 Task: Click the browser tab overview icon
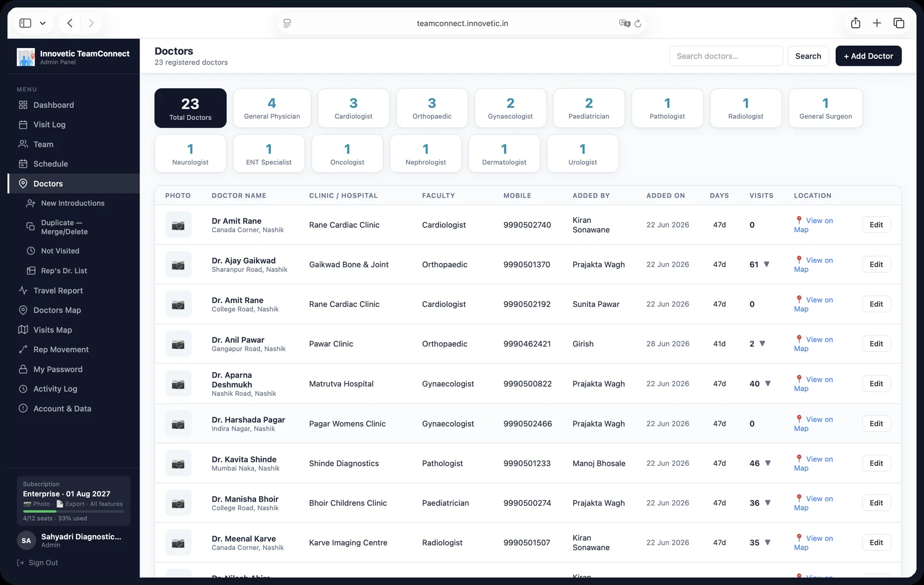(899, 23)
